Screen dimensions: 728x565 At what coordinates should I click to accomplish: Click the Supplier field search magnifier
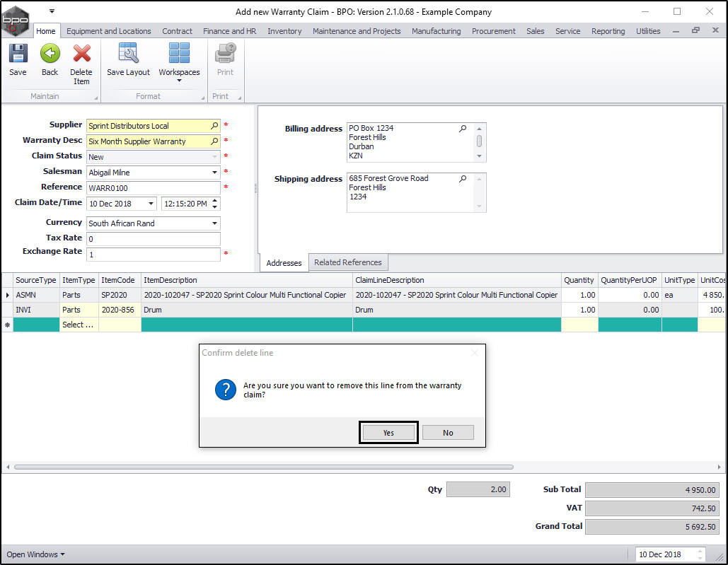(x=214, y=126)
